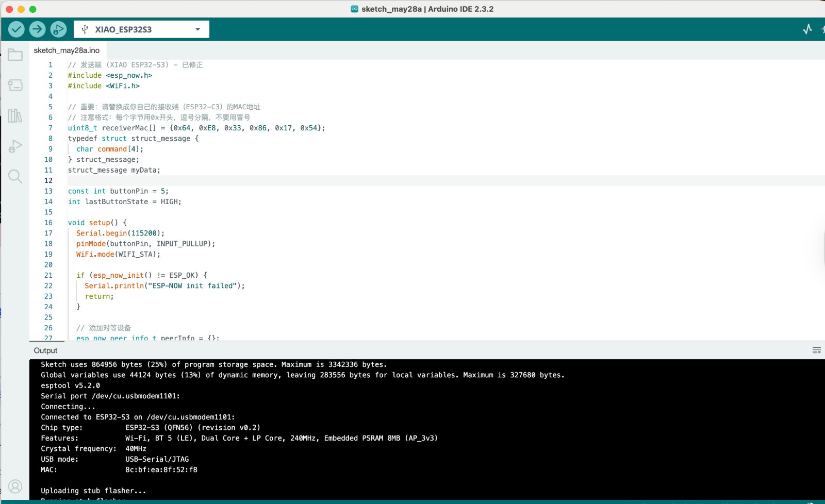Click the Verify sketch checkmark button
Viewport: 825px width, 504px height.
tap(16, 29)
